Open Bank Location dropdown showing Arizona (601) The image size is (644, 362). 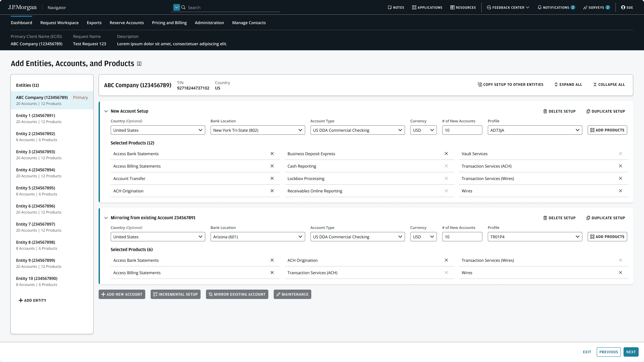click(x=257, y=237)
